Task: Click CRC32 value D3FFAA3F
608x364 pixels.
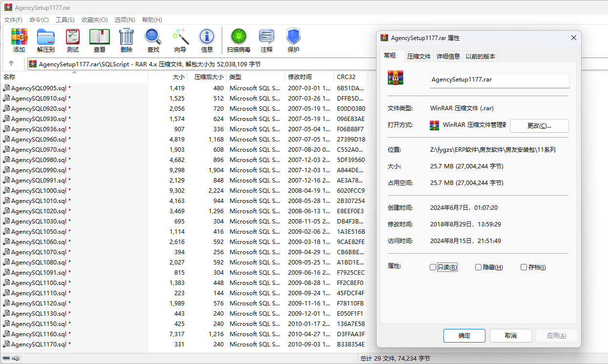Action: tap(351, 334)
